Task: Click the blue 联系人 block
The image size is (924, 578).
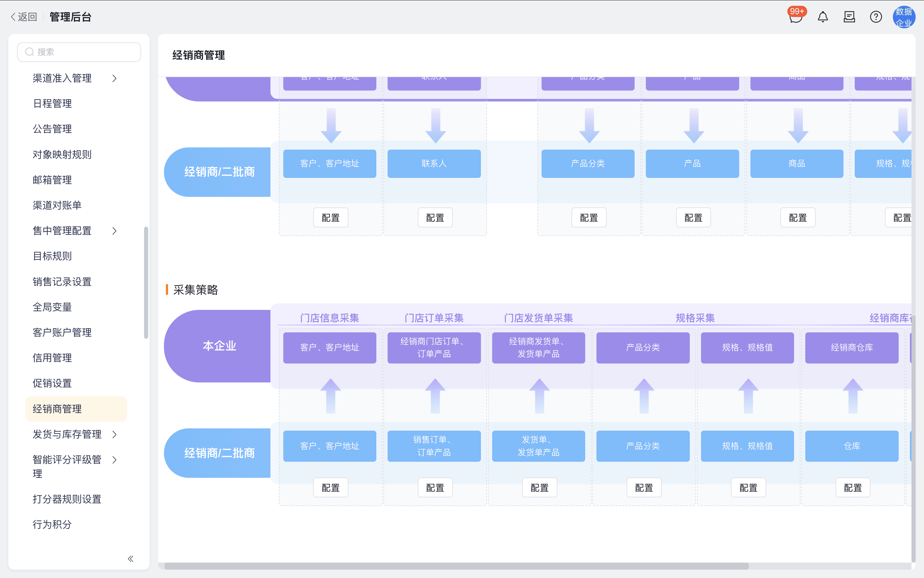Action: (x=434, y=164)
